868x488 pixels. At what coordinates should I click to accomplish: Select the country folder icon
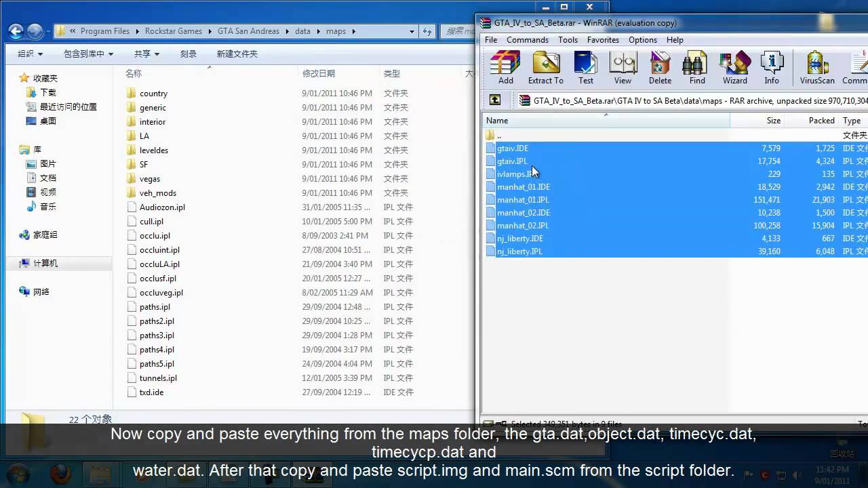pyautogui.click(x=132, y=93)
